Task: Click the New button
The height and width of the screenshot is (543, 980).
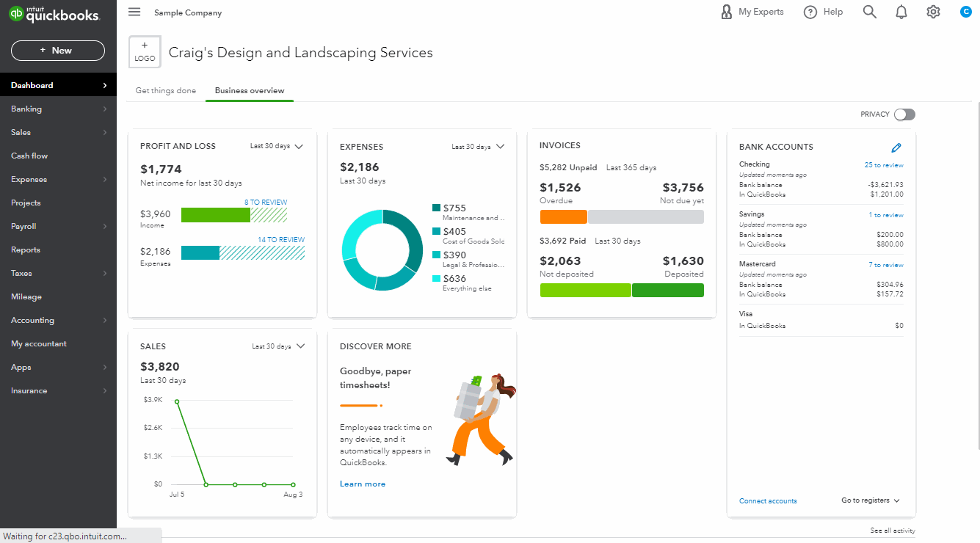Action: (58, 51)
